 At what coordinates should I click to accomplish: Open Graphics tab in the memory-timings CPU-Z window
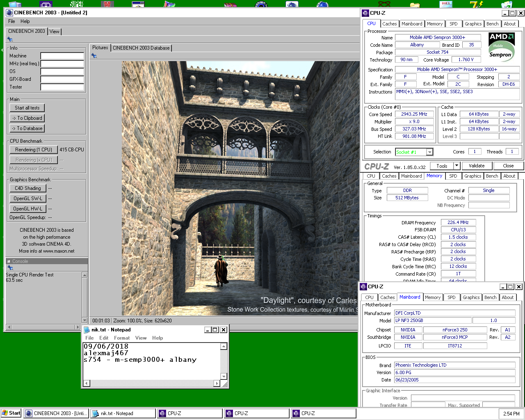[x=472, y=176]
